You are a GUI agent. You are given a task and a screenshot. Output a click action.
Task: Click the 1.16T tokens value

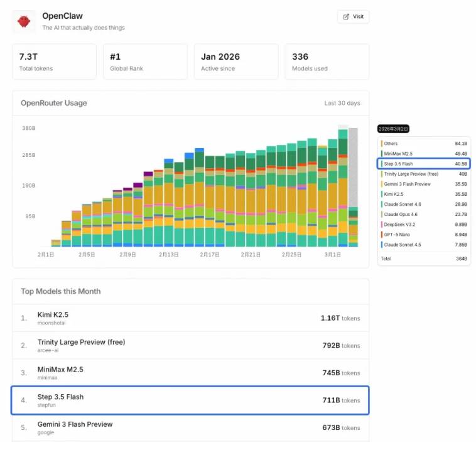pyautogui.click(x=340, y=318)
